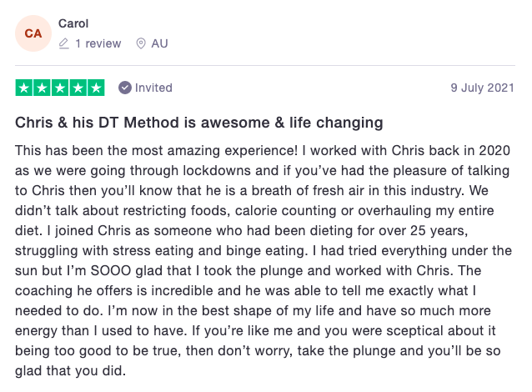Click the fourth green rating star
The height and width of the screenshot is (392, 532).
(78, 88)
